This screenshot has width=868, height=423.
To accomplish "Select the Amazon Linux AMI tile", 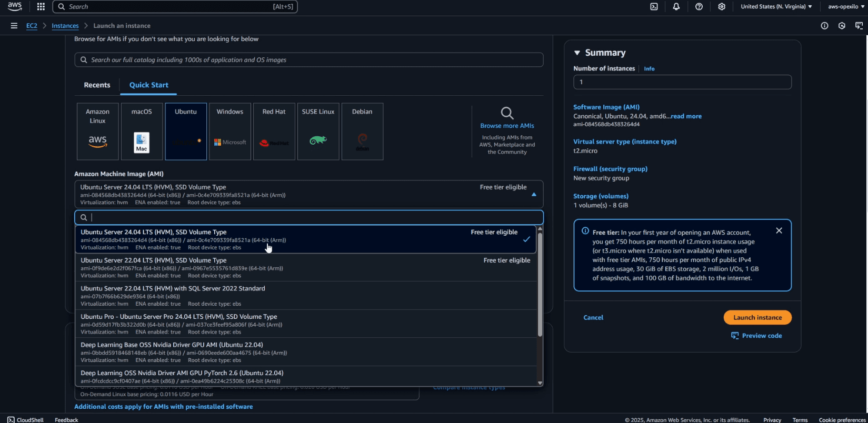I will 98,132.
